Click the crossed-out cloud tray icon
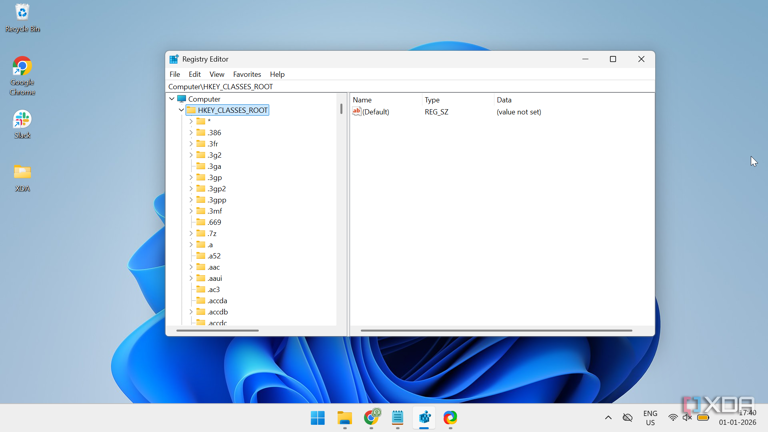Image resolution: width=768 pixels, height=432 pixels. point(627,418)
